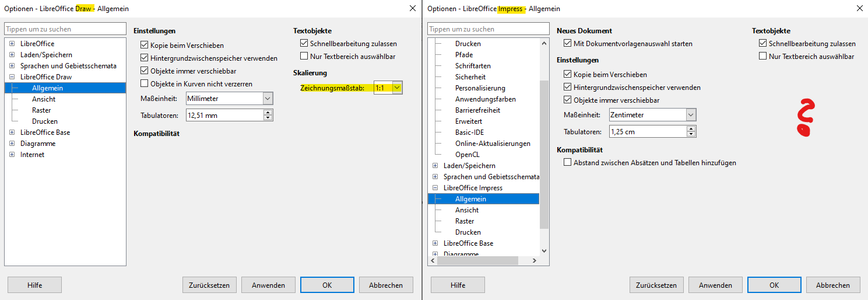This screenshot has height=300, width=868.
Task: Expand Laden/Speichern node in Draw options tree
Action: (12, 55)
